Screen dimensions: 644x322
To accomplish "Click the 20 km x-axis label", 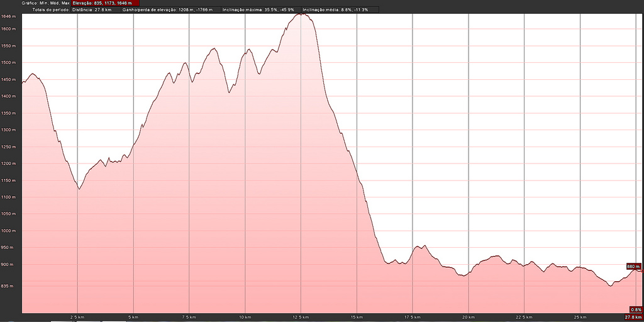I will (x=469, y=316).
